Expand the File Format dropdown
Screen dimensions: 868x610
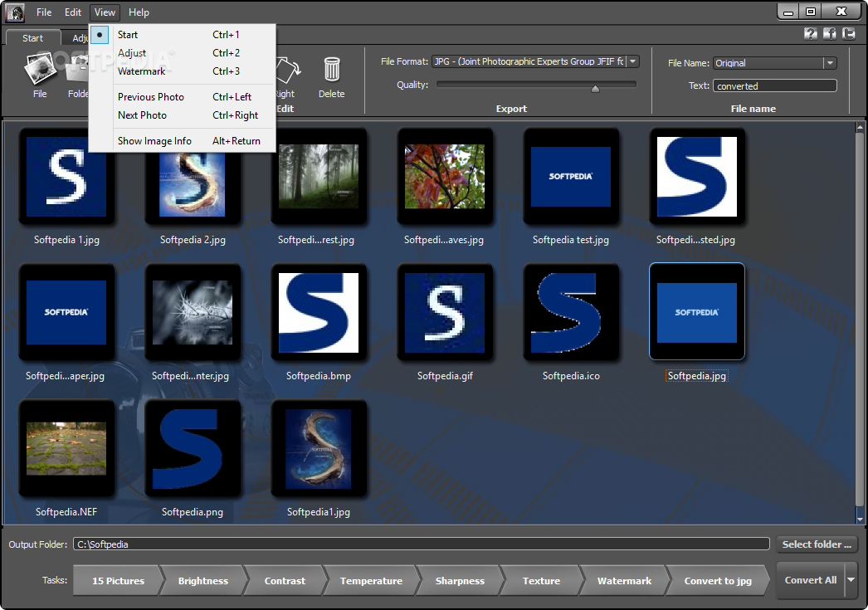click(x=632, y=61)
